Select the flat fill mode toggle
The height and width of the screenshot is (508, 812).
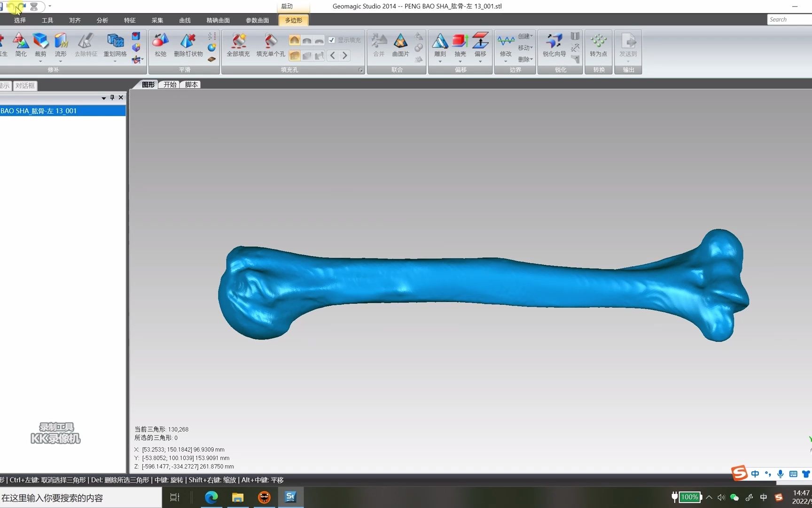(319, 40)
